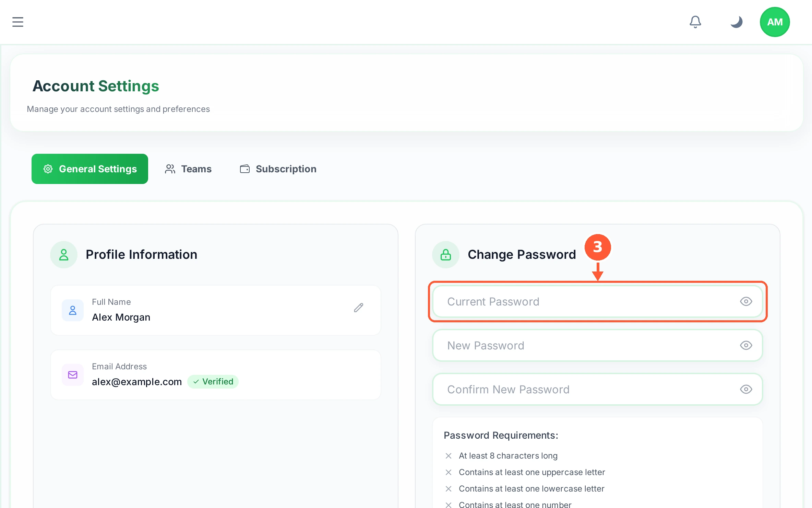The width and height of the screenshot is (812, 508).
Task: Open the hamburger menu
Action: click(18, 22)
